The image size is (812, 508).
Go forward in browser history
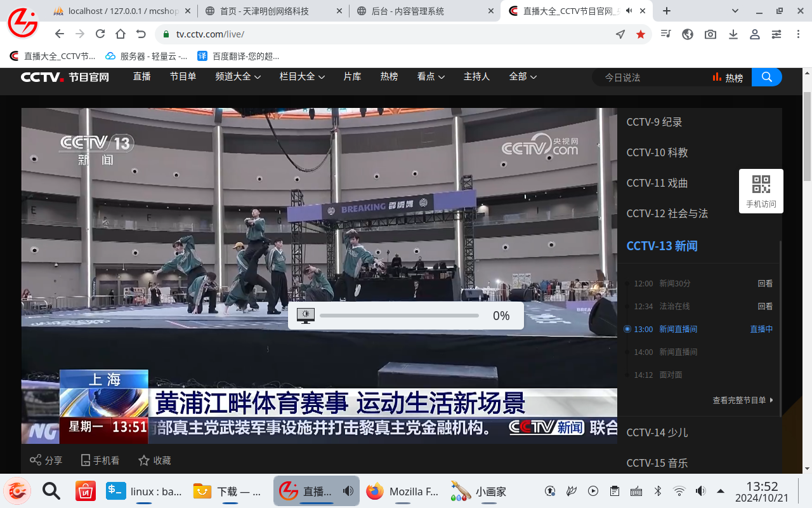[80, 34]
